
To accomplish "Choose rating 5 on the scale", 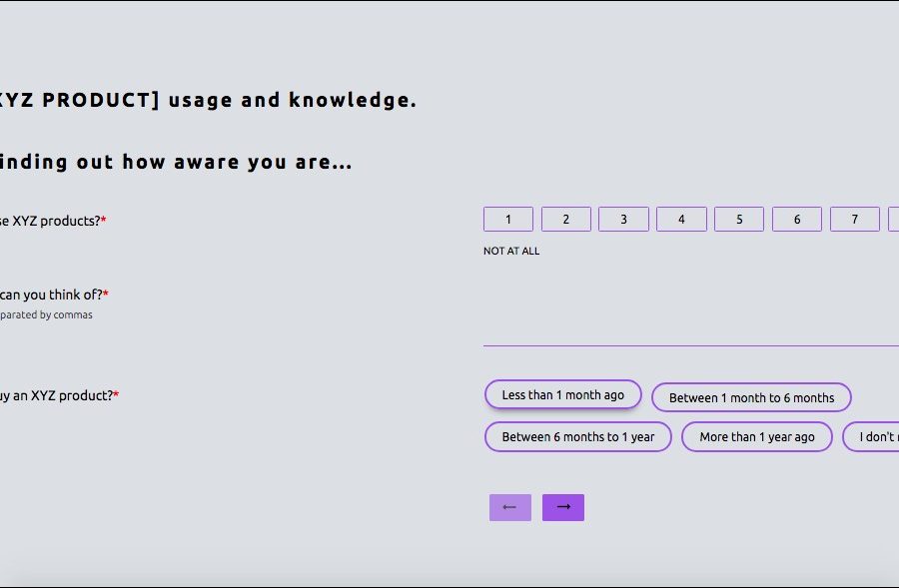I will click(x=739, y=220).
